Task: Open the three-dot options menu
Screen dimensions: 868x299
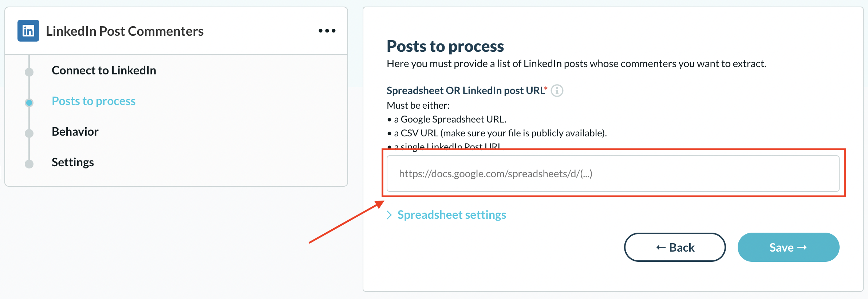Action: click(x=327, y=31)
